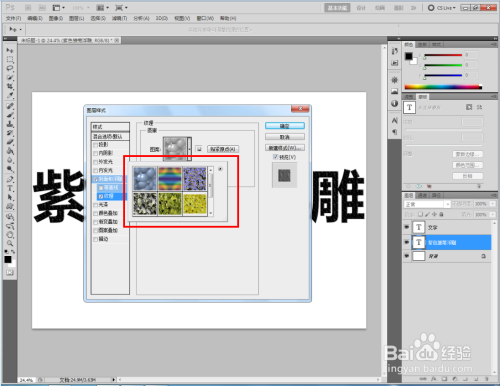500x386 pixels.
Task: Select the History Brush tool
Action: (x=10, y=133)
